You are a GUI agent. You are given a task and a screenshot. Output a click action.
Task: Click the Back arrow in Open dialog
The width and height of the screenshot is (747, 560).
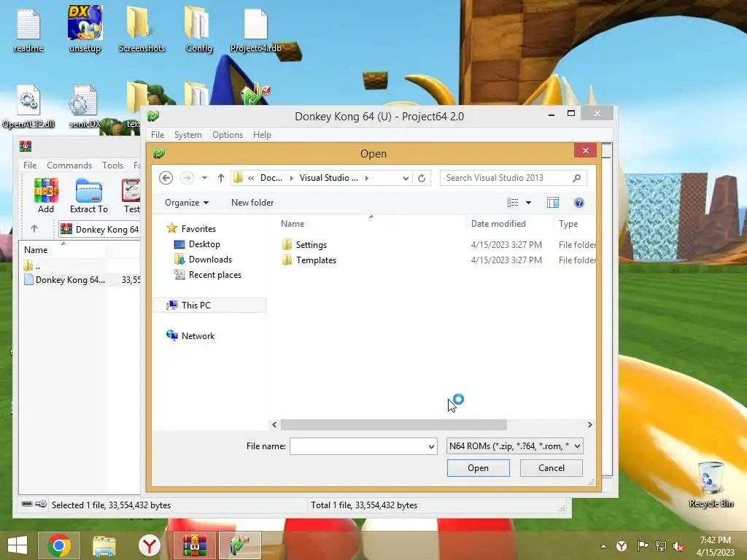[166, 178]
